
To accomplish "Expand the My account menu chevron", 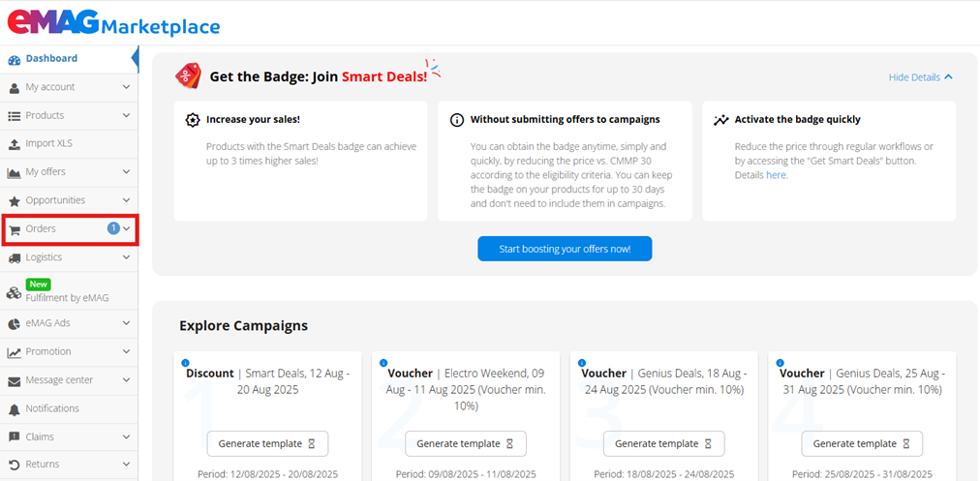I will coord(126,87).
